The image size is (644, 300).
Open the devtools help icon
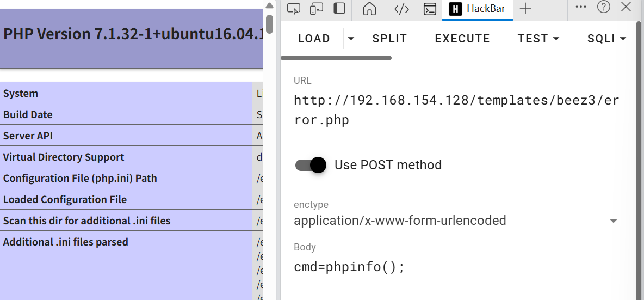pos(603,7)
